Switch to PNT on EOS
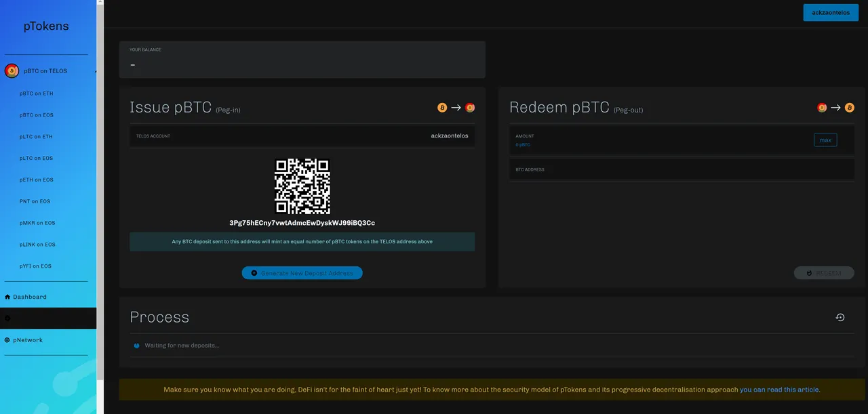868x414 pixels. [x=35, y=202]
